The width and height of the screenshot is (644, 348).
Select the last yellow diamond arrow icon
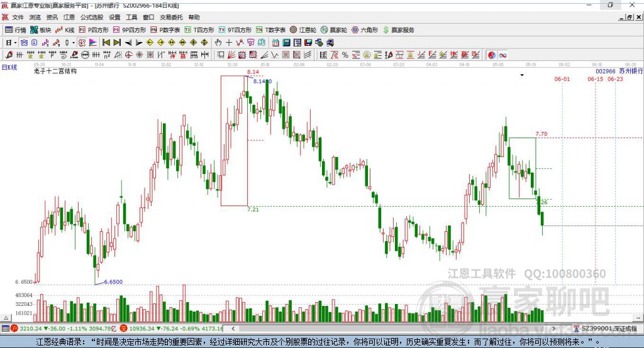click(x=204, y=43)
